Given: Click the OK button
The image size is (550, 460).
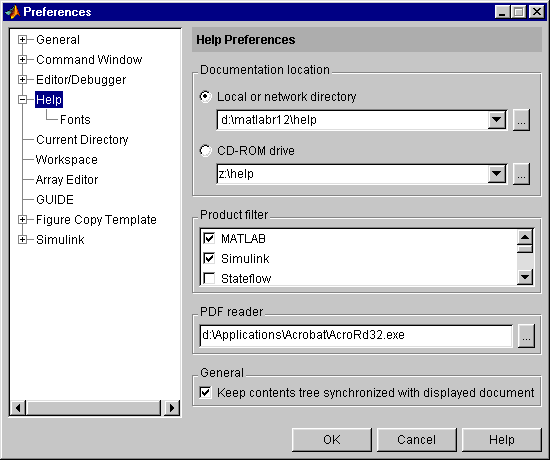Looking at the screenshot, I should [x=331, y=440].
